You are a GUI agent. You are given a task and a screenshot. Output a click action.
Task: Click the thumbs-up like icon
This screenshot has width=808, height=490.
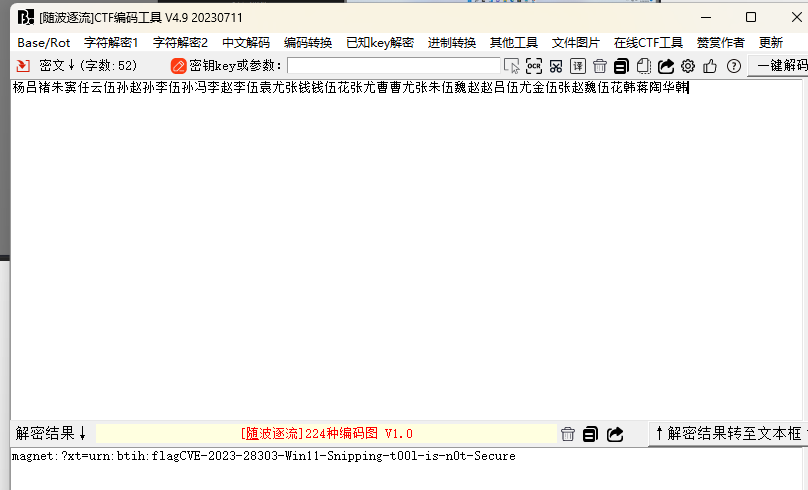click(710, 66)
